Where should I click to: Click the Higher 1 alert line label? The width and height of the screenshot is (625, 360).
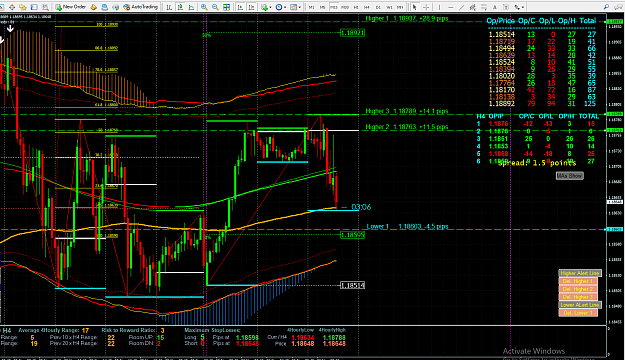click(x=407, y=18)
